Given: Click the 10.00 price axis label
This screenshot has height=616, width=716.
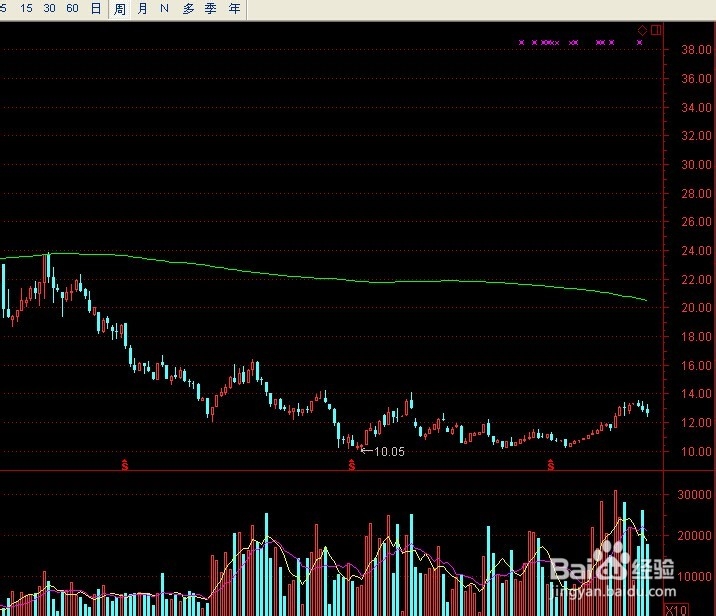Looking at the screenshot, I should coord(696,451).
